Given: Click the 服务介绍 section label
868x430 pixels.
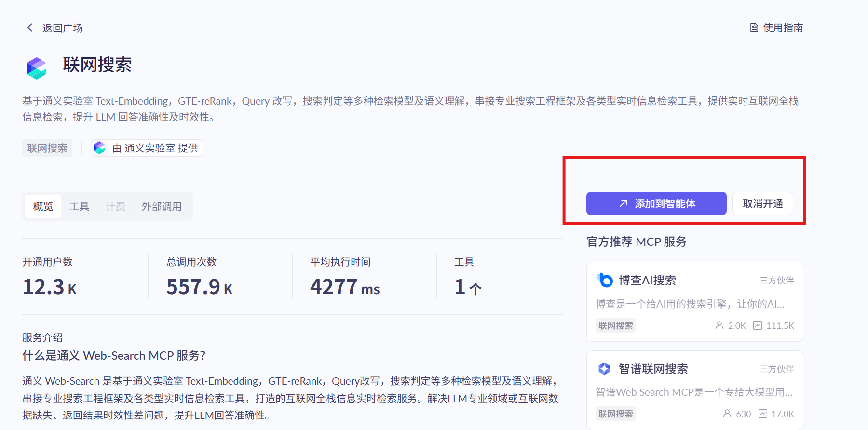Looking at the screenshot, I should click(x=42, y=337).
